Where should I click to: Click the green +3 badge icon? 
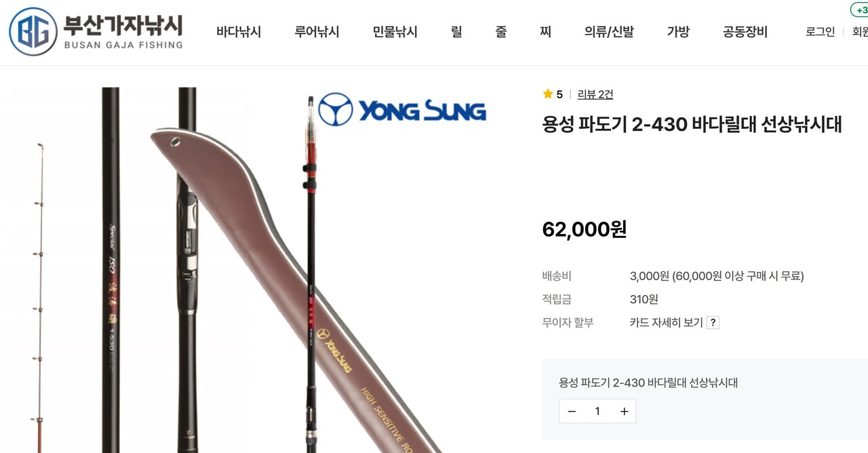(x=860, y=10)
